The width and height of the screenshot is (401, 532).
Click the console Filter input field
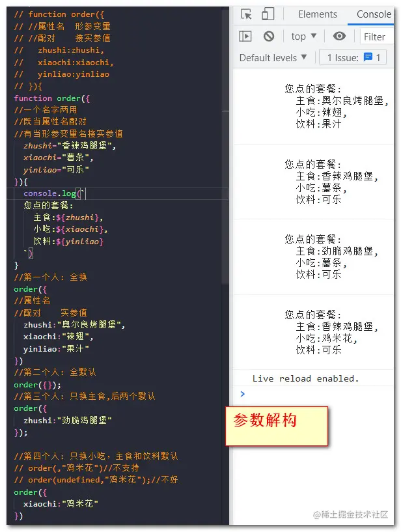pyautogui.click(x=376, y=36)
